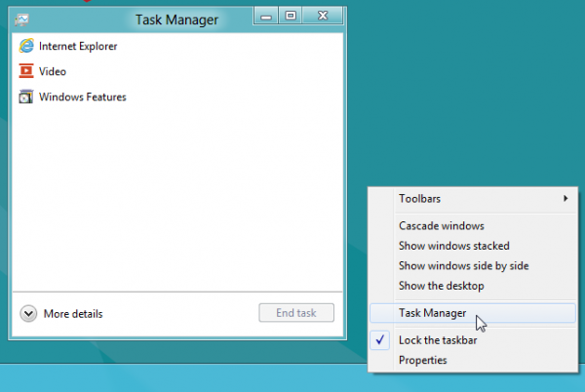Click the Internet Explorer icon in Task Manager
The height and width of the screenshot is (392, 585).
point(26,46)
